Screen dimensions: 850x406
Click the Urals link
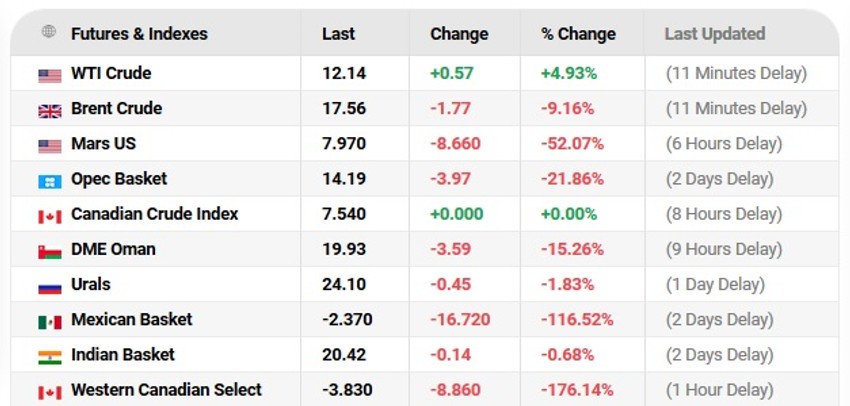(x=91, y=285)
